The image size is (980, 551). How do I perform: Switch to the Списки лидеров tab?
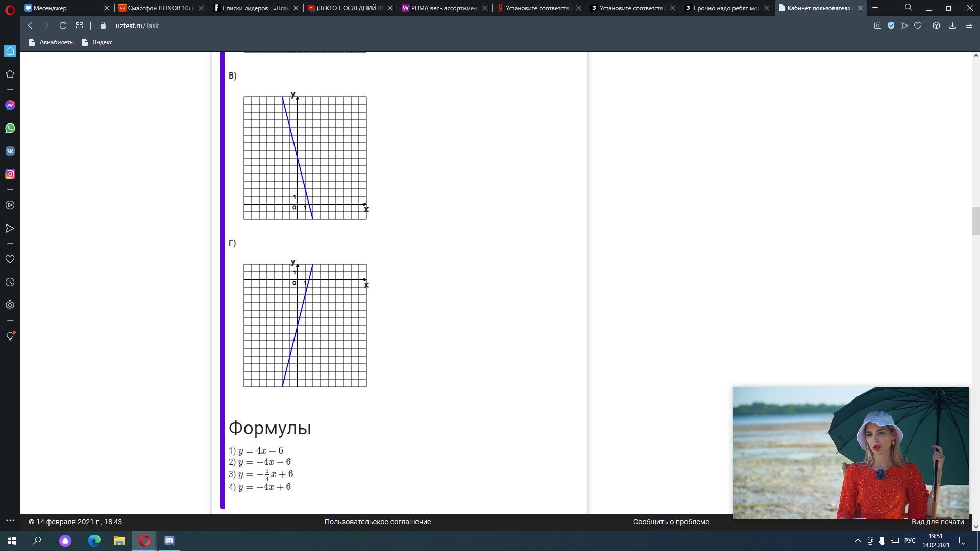coord(256,8)
